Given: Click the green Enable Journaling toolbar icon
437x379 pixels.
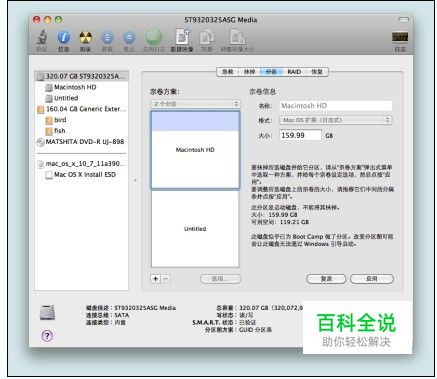Looking at the screenshot, I should (153, 37).
